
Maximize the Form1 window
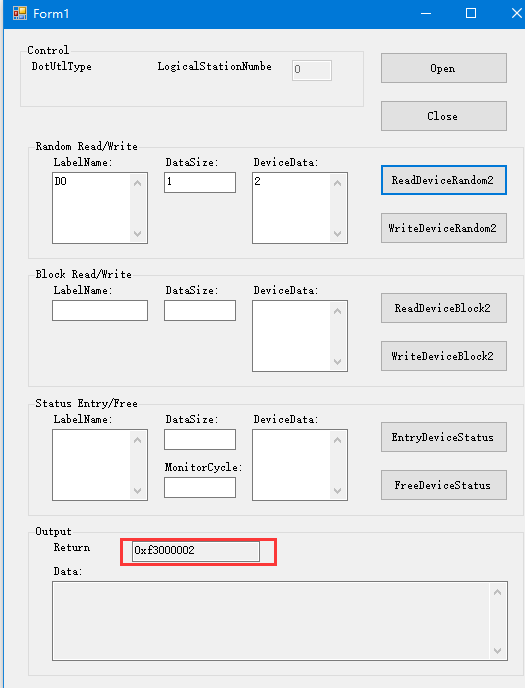[x=471, y=14]
